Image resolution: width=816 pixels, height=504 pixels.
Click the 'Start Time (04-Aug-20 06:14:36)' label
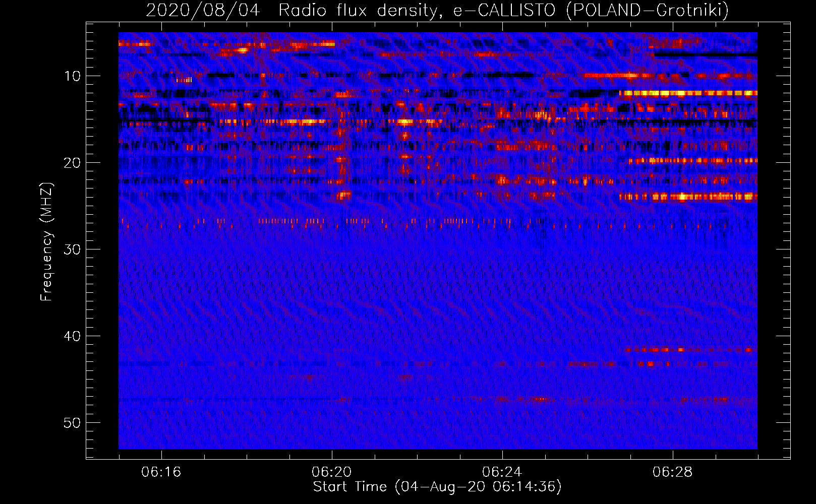(437, 487)
